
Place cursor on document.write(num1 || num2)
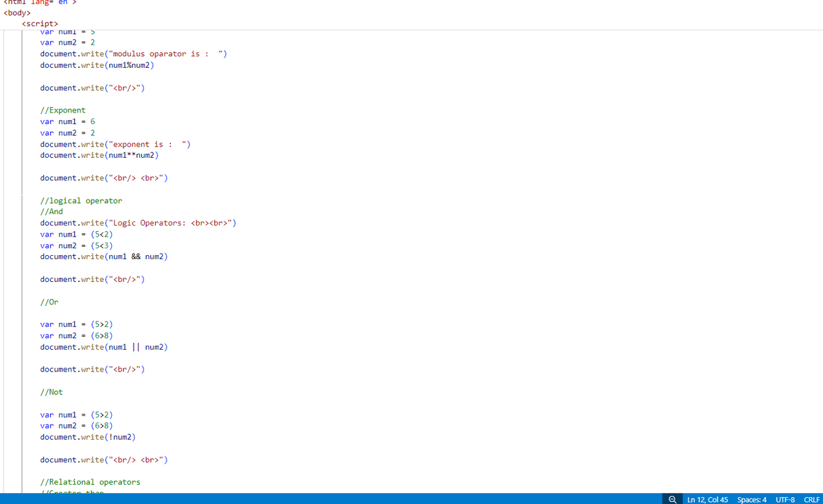(104, 347)
